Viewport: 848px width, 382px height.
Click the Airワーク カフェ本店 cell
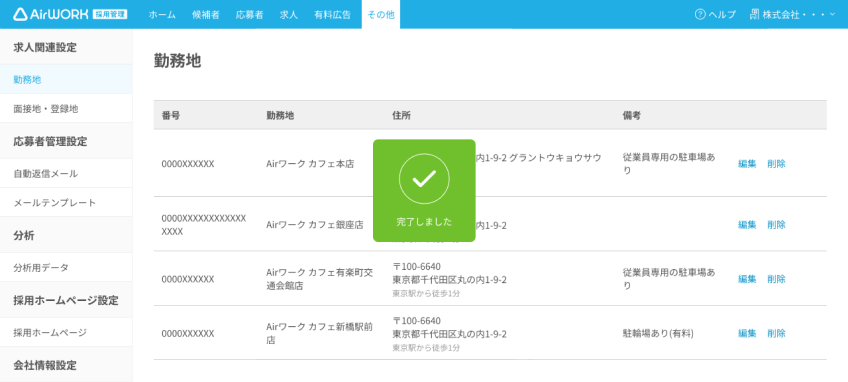coord(310,164)
